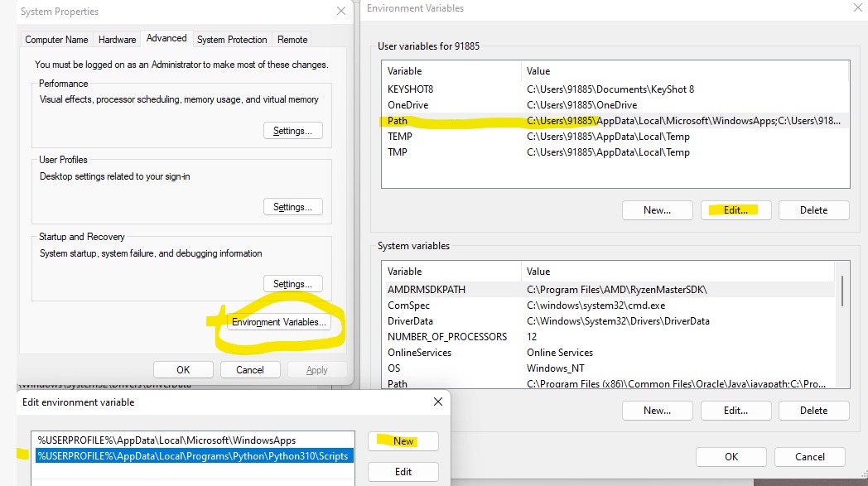Screen dimensions: 868x486
Task: Select the Python310 Scripts path entry
Action: [194, 455]
